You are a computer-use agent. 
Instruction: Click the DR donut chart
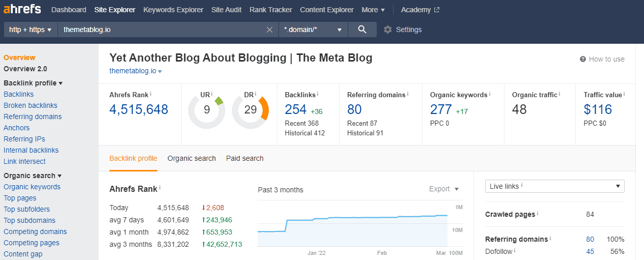coord(250,110)
